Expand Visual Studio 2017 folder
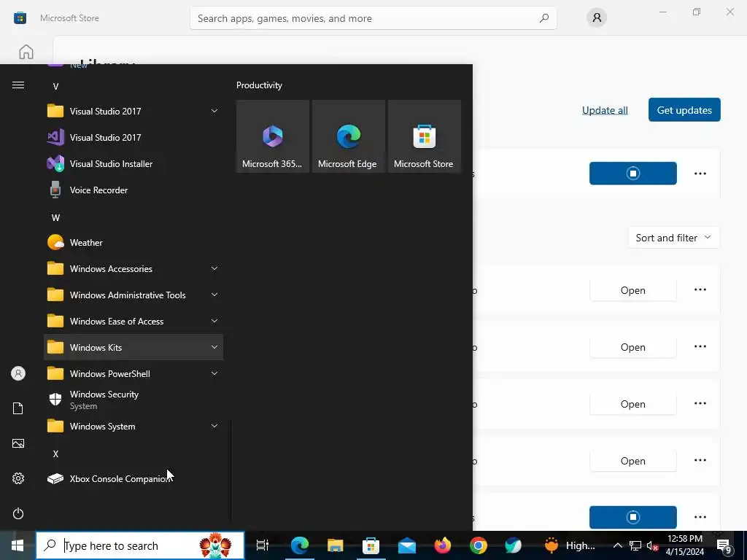 (133, 112)
